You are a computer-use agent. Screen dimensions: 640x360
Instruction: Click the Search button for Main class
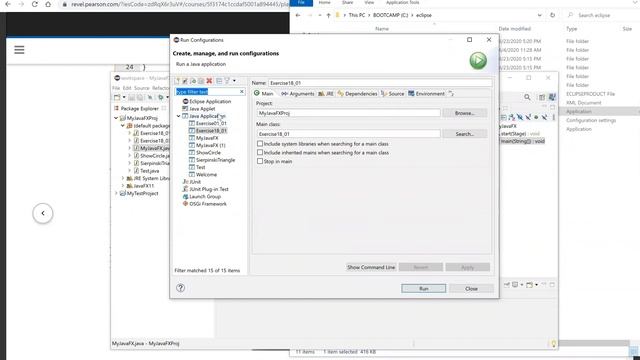pos(464,134)
